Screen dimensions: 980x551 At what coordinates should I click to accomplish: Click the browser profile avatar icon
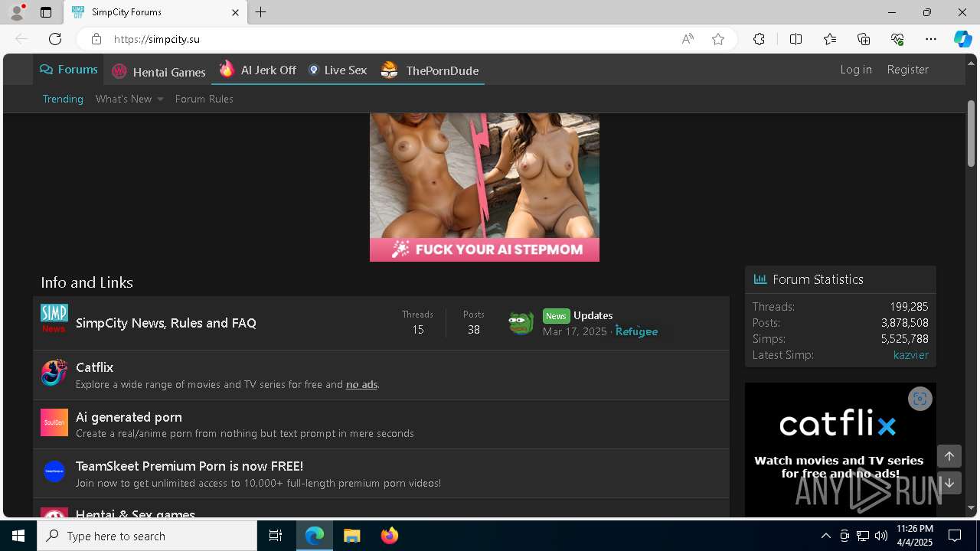coord(17,12)
